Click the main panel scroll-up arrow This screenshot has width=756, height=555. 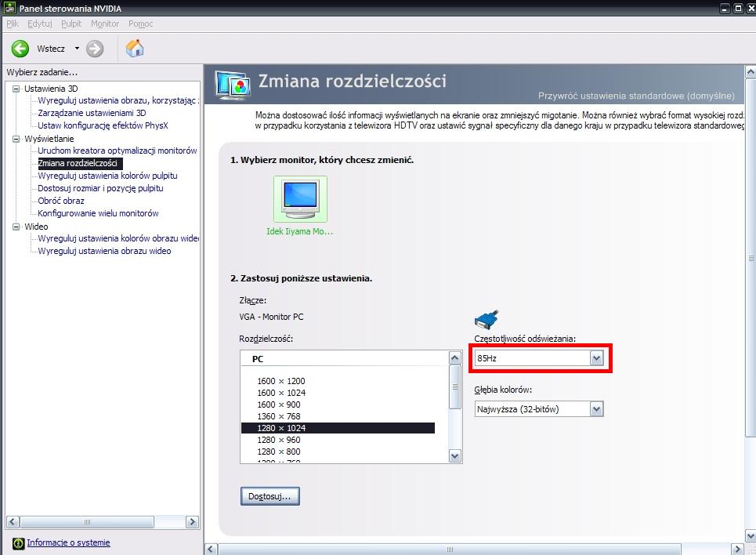tap(751, 71)
